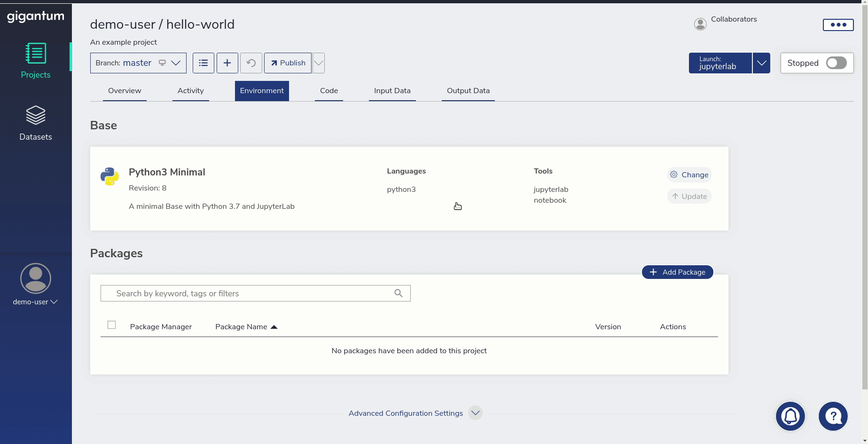868x444 pixels.
Task: Click the Add Package button
Action: (x=678, y=272)
